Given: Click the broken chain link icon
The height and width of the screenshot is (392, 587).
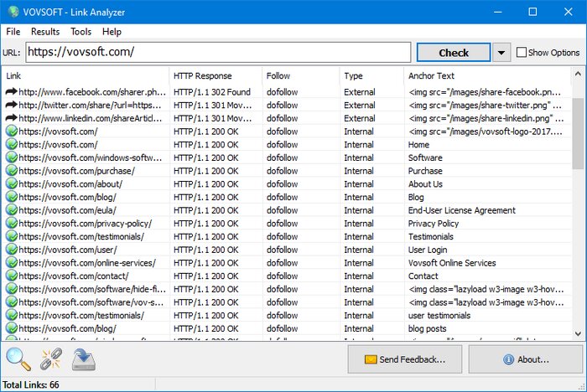Looking at the screenshot, I should pyautogui.click(x=51, y=359).
